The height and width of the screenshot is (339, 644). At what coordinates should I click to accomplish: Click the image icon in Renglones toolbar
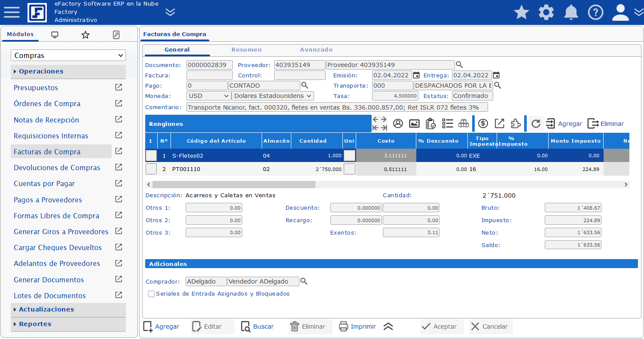pyautogui.click(x=414, y=124)
